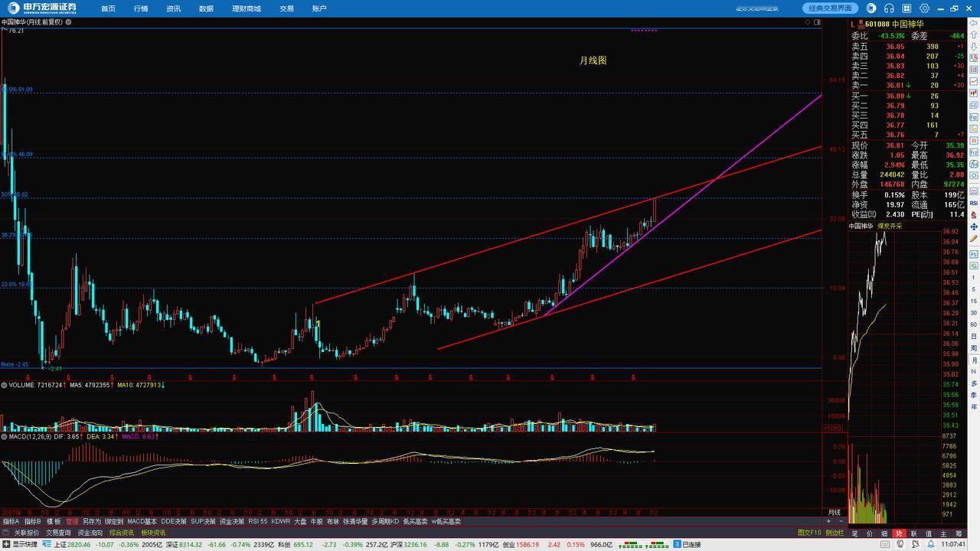Click 月线 period label under chart
Viewport: 980px width, 551px height.
tap(835, 512)
